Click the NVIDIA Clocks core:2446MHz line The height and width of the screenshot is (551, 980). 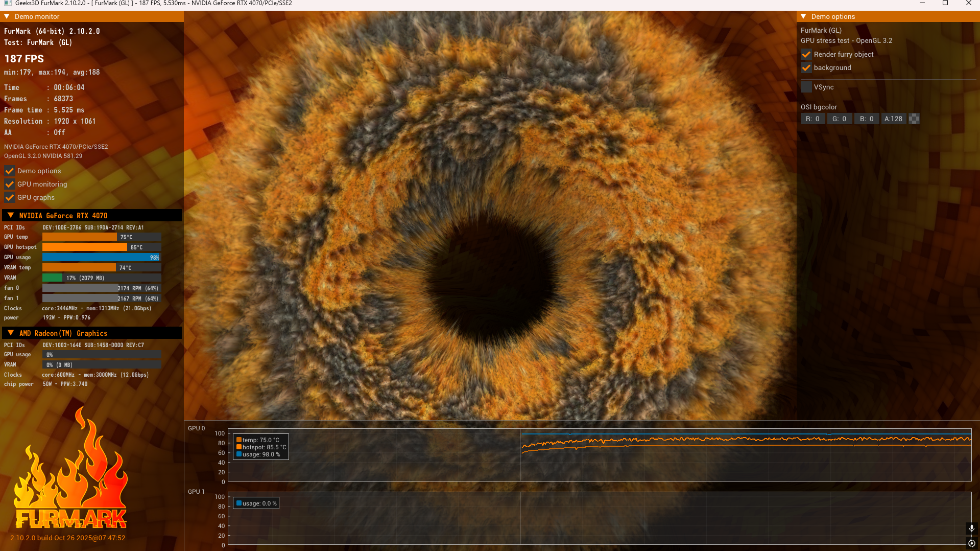(97, 308)
